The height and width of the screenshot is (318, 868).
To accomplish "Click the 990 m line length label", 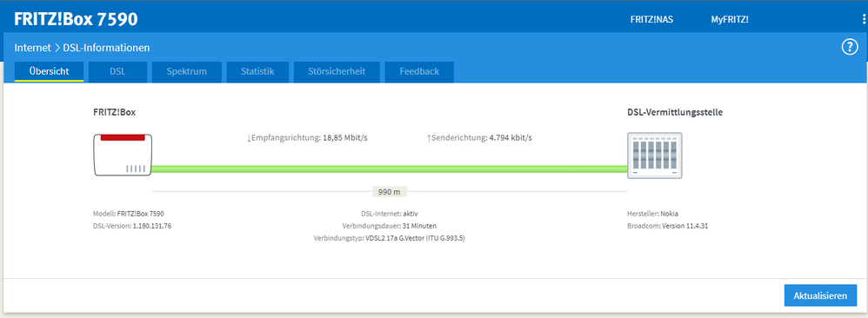I will (x=389, y=192).
